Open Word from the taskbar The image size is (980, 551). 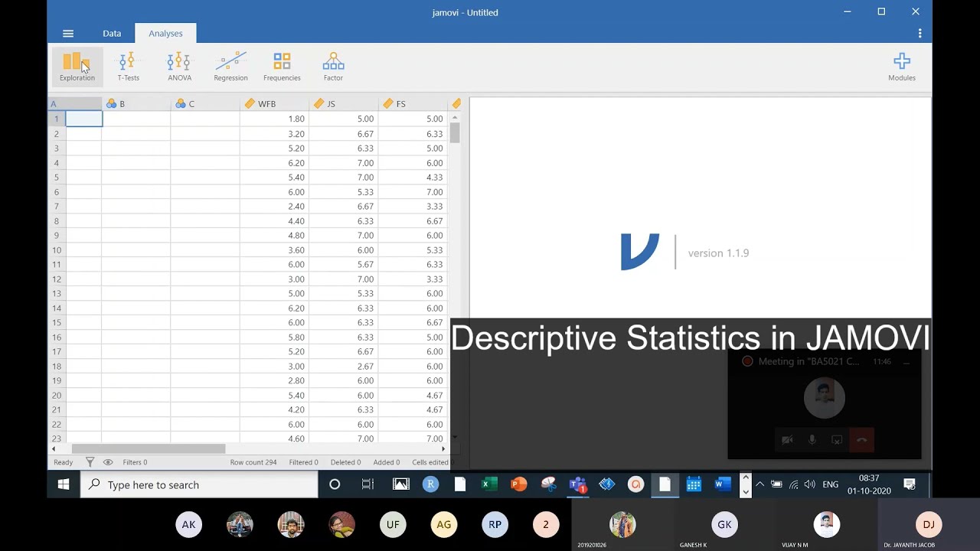722,484
